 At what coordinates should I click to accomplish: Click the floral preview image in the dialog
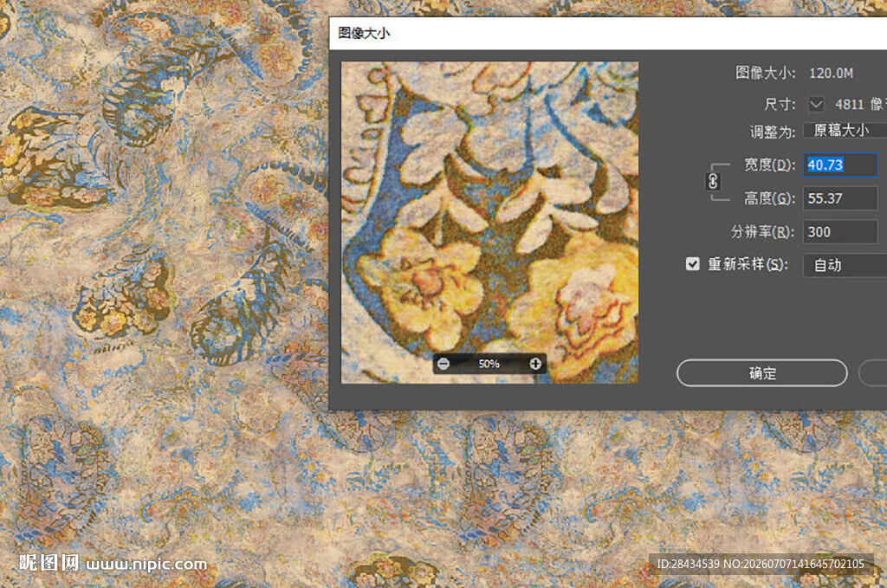point(490,223)
